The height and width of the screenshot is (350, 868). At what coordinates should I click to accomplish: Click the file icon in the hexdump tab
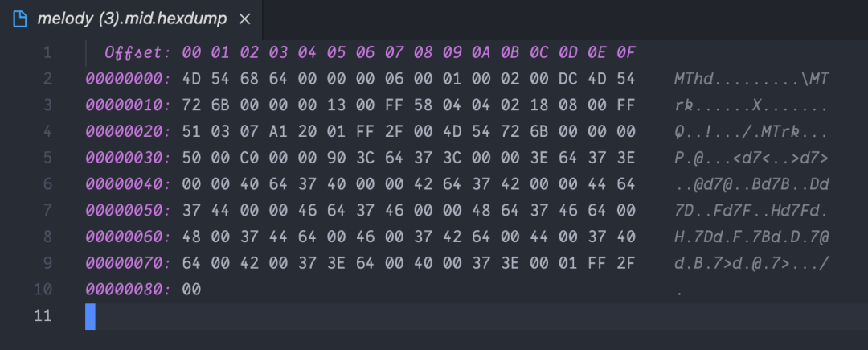click(x=18, y=18)
